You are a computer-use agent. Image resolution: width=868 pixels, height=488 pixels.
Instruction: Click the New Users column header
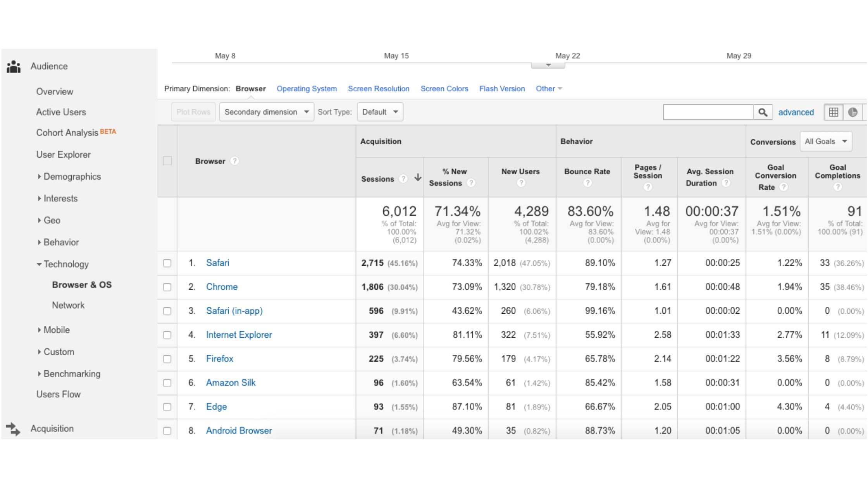tap(520, 172)
